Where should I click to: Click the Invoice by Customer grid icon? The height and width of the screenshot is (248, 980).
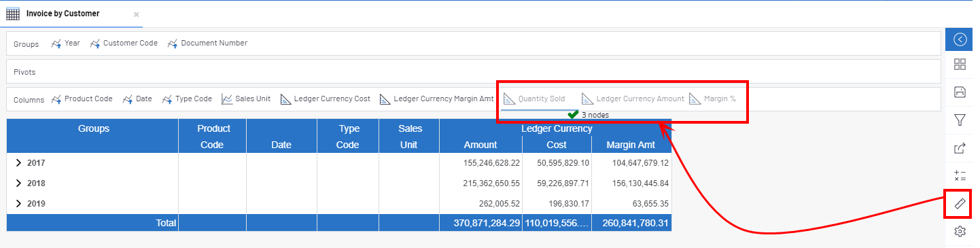(13, 14)
